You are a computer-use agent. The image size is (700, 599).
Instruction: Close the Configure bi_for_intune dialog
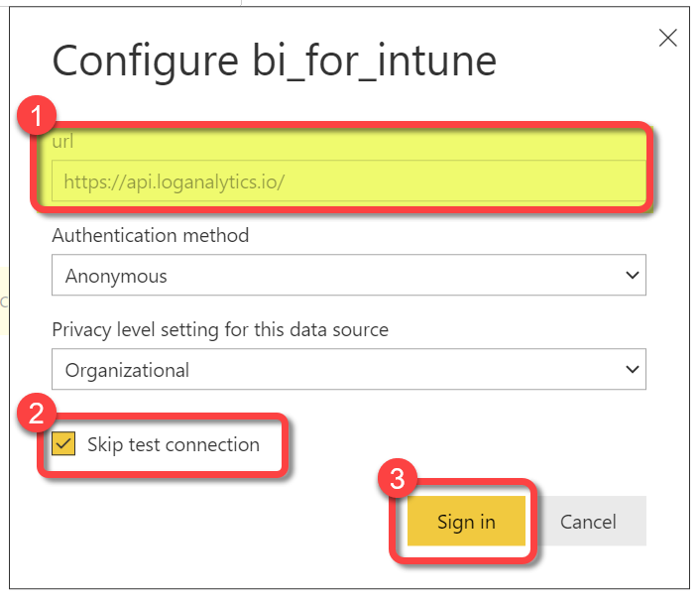tap(668, 39)
